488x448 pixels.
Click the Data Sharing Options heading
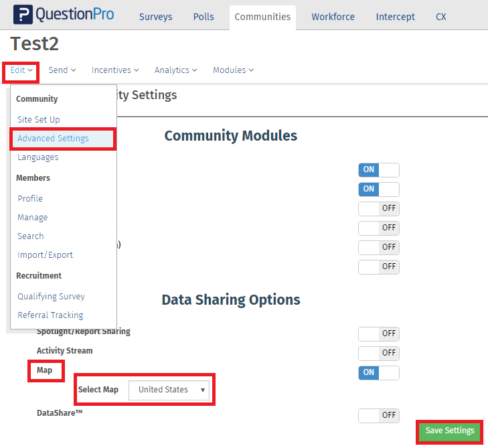pyautogui.click(x=231, y=300)
